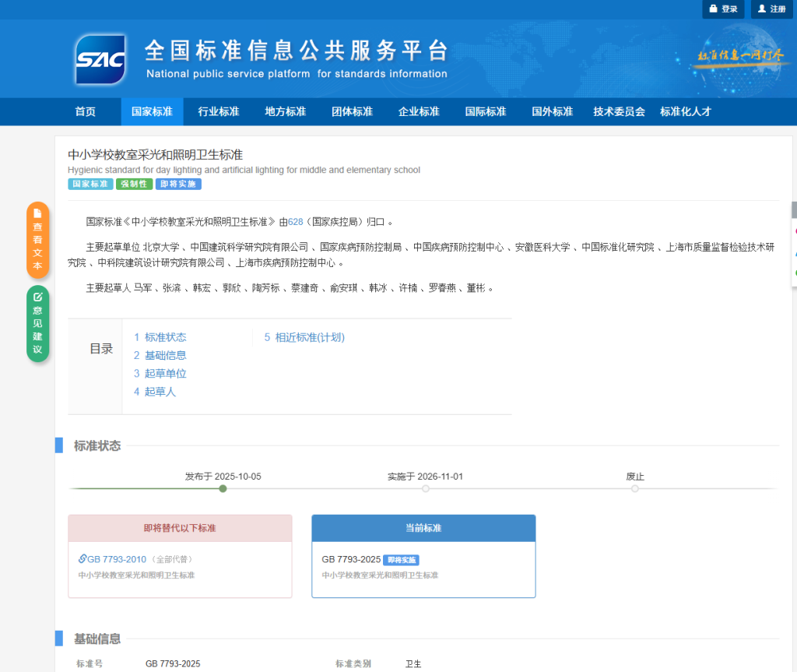
Task: Switch to the 国家标准 navigation tab
Action: [x=152, y=111]
